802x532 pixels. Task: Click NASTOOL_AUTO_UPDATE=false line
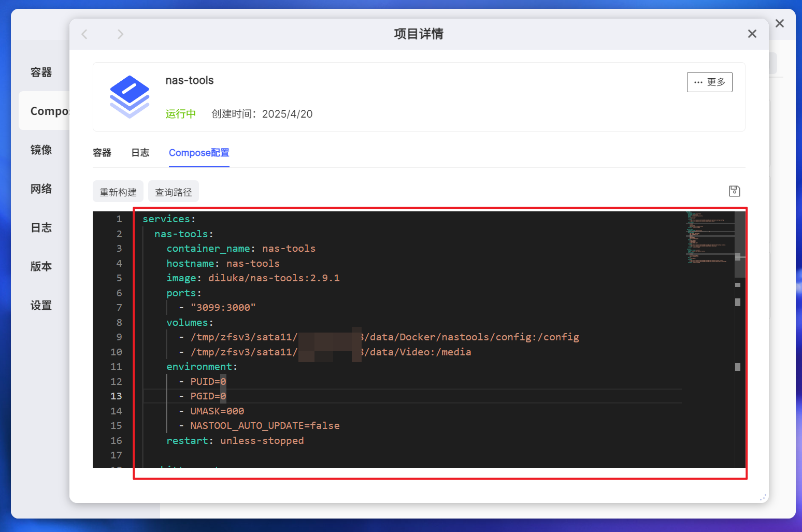tap(259, 425)
